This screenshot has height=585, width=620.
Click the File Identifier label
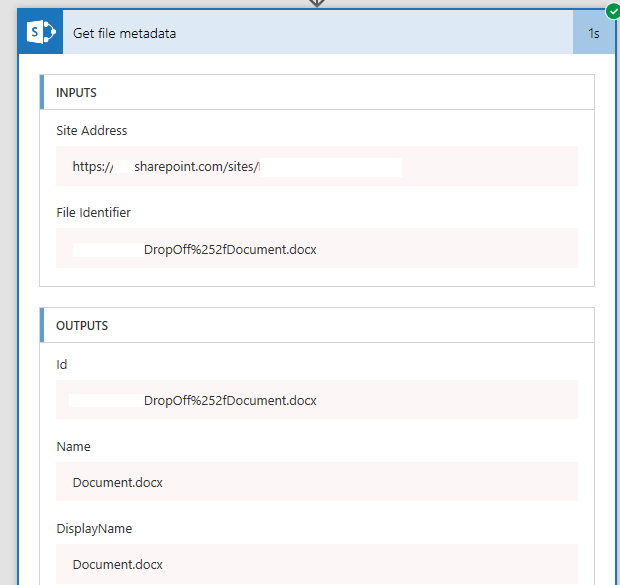pyautogui.click(x=93, y=212)
